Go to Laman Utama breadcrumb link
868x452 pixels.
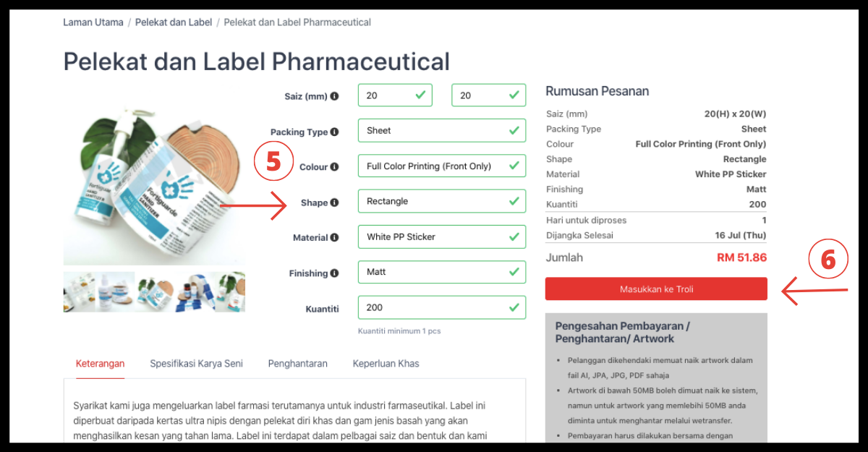93,22
